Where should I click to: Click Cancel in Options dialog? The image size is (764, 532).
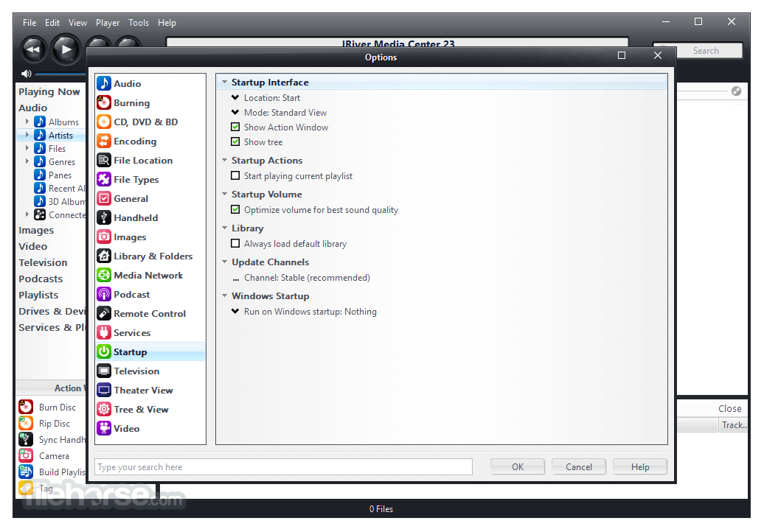pyautogui.click(x=578, y=466)
